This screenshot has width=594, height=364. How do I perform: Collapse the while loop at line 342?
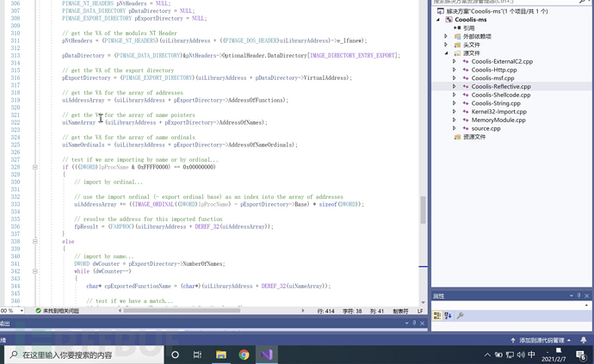(35, 271)
